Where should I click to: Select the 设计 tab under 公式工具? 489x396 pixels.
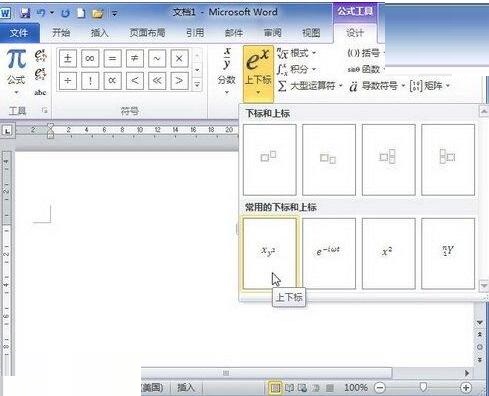[355, 33]
